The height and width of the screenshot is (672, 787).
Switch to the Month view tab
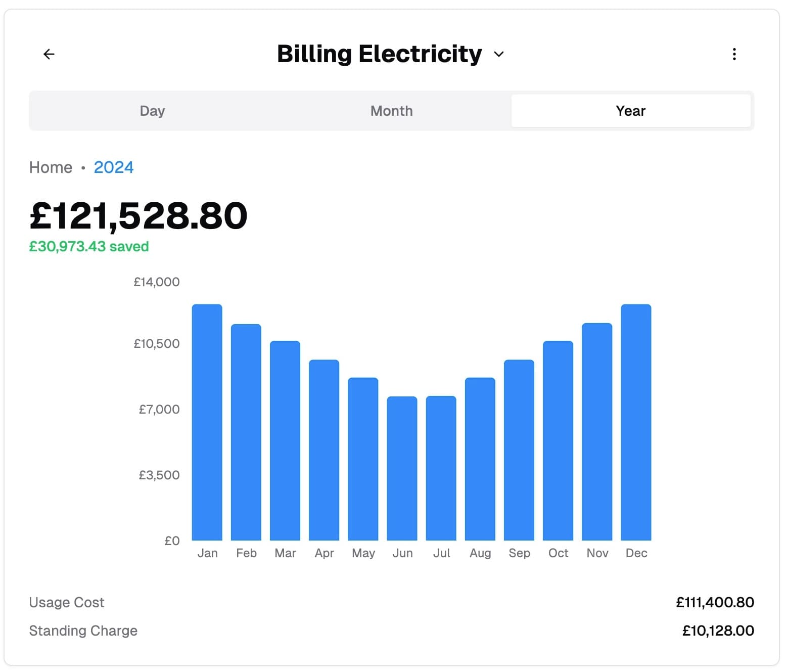391,111
